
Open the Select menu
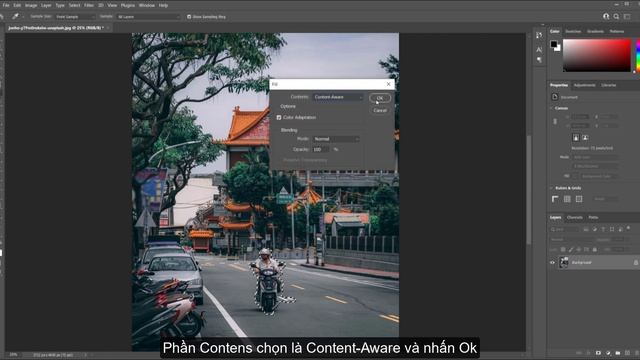[74, 5]
